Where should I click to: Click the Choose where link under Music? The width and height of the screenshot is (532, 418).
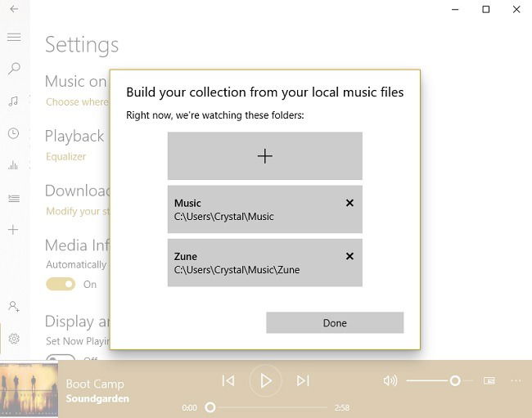tap(78, 102)
